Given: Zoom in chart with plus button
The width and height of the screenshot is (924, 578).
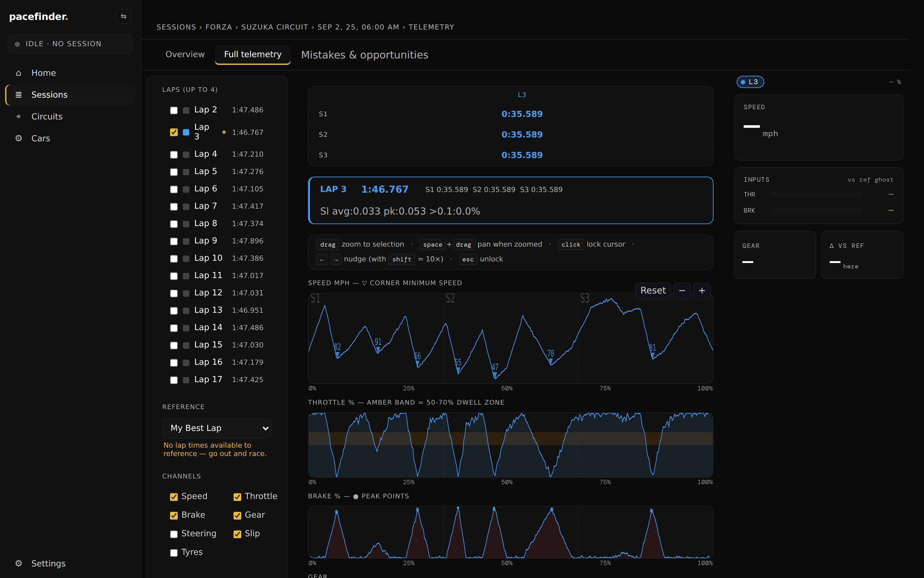Looking at the screenshot, I should [x=702, y=291].
